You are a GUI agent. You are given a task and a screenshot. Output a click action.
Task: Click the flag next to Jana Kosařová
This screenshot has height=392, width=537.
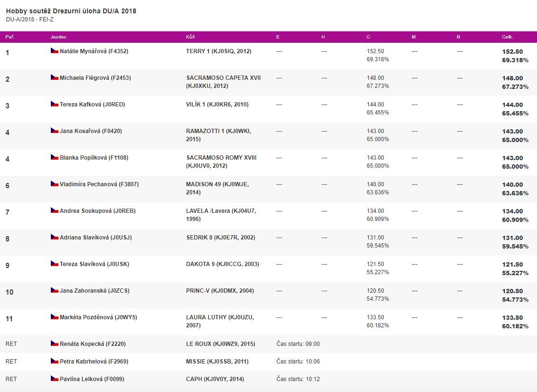click(x=55, y=131)
